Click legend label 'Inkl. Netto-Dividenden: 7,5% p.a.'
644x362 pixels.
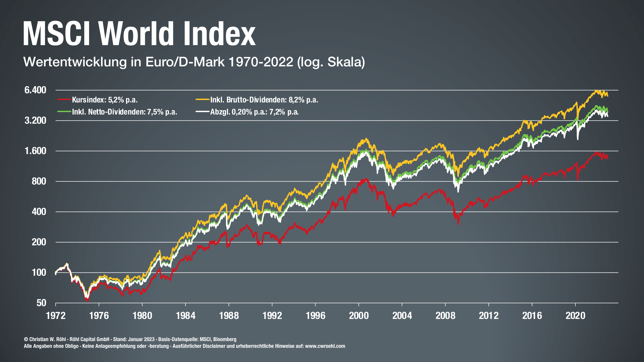[x=125, y=112]
